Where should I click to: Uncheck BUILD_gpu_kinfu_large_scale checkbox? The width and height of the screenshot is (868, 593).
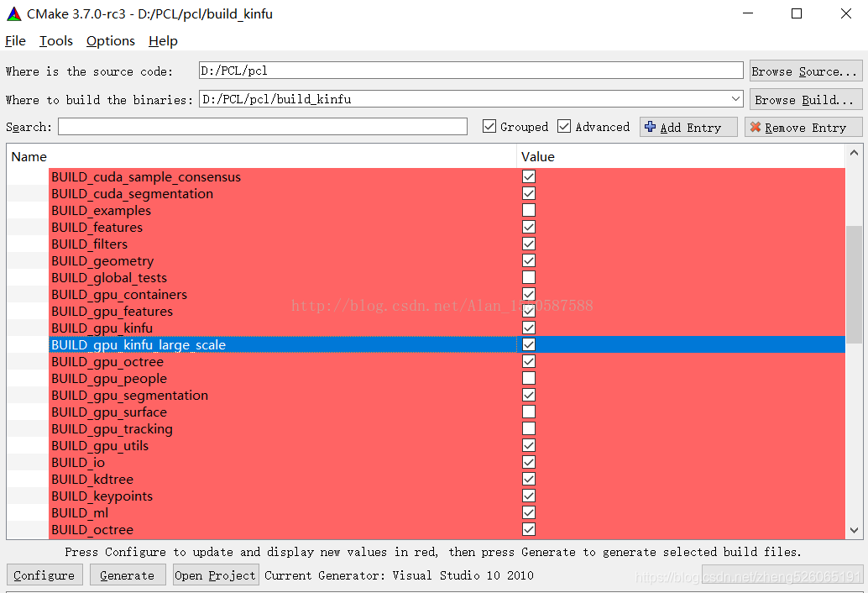point(529,344)
